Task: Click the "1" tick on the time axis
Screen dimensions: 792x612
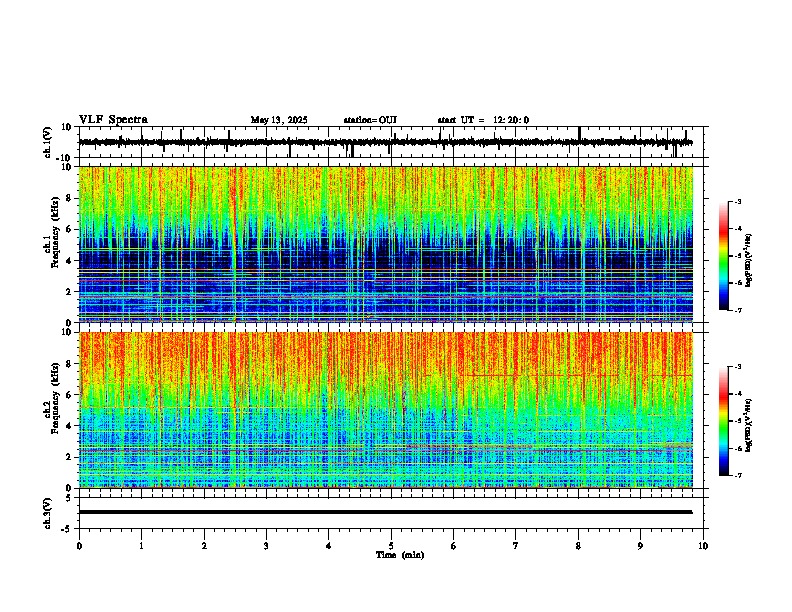Action: [x=141, y=546]
